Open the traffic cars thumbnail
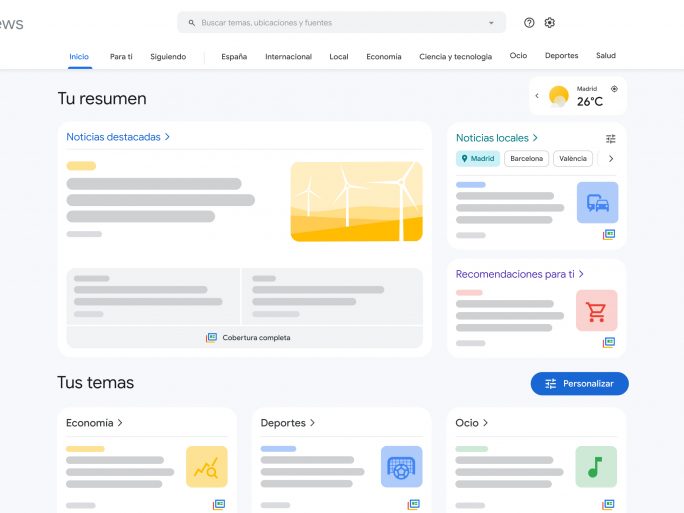 click(x=597, y=203)
